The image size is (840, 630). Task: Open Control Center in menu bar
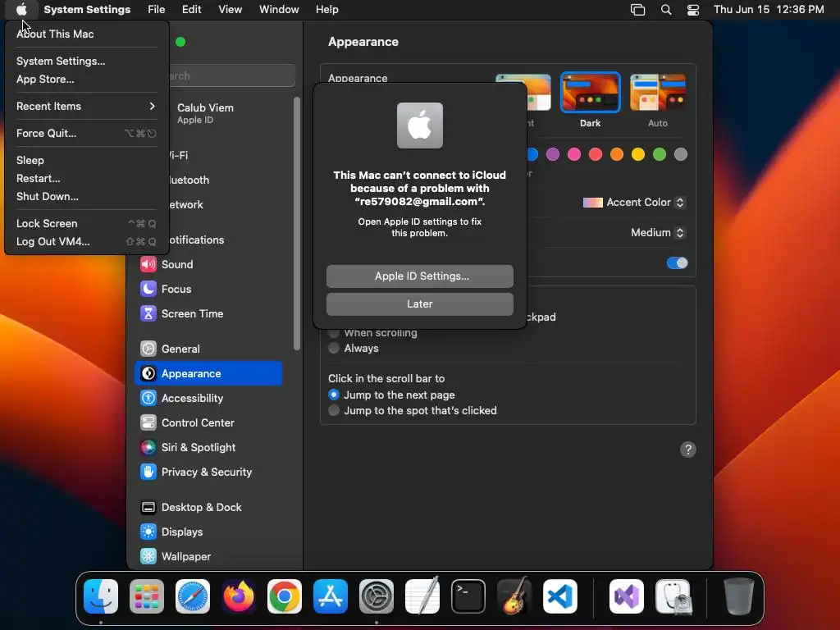pyautogui.click(x=693, y=10)
